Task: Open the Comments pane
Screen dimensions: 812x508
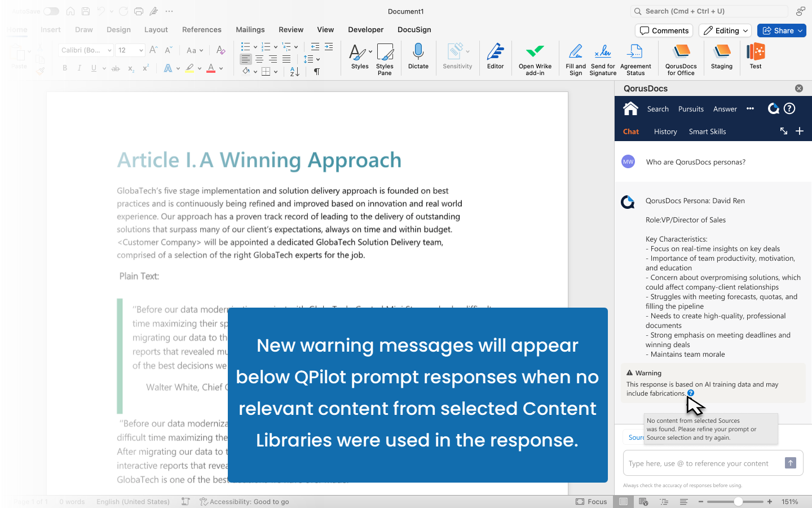Action: [x=664, y=30]
